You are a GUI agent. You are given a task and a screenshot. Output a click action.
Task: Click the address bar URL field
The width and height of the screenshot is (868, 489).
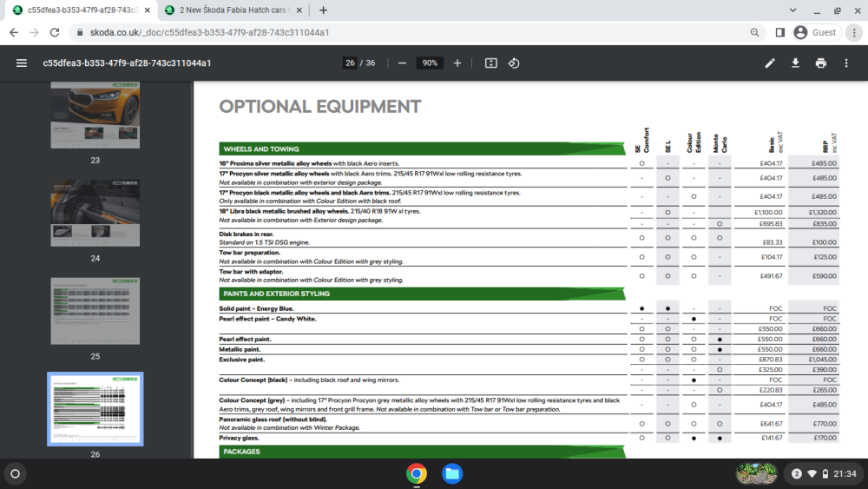coord(415,33)
